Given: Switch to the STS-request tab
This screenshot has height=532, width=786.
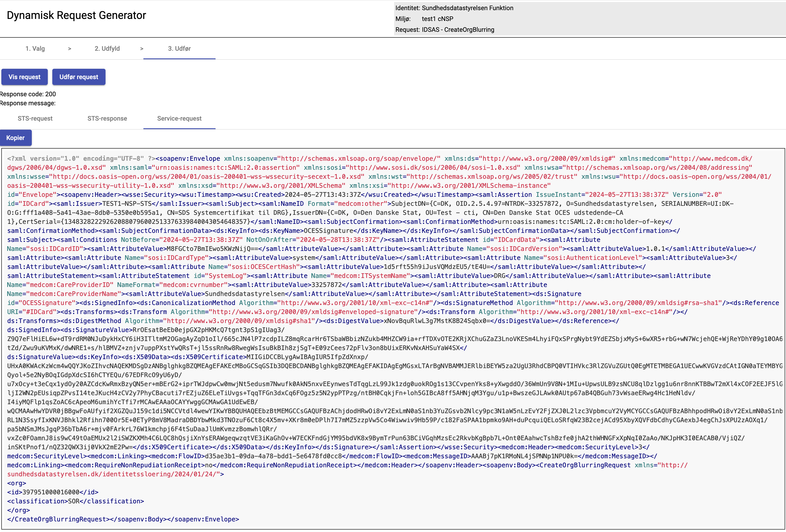Looking at the screenshot, I should coord(35,118).
